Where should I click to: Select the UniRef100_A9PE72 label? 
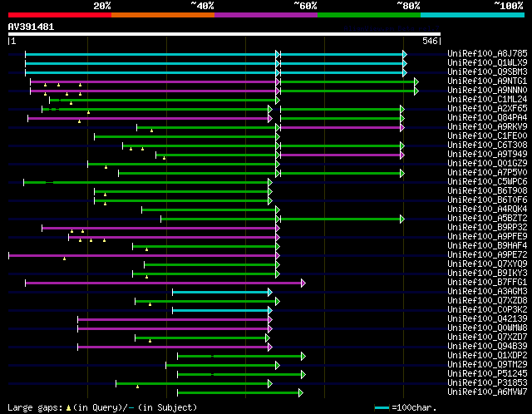pyautogui.click(x=487, y=255)
